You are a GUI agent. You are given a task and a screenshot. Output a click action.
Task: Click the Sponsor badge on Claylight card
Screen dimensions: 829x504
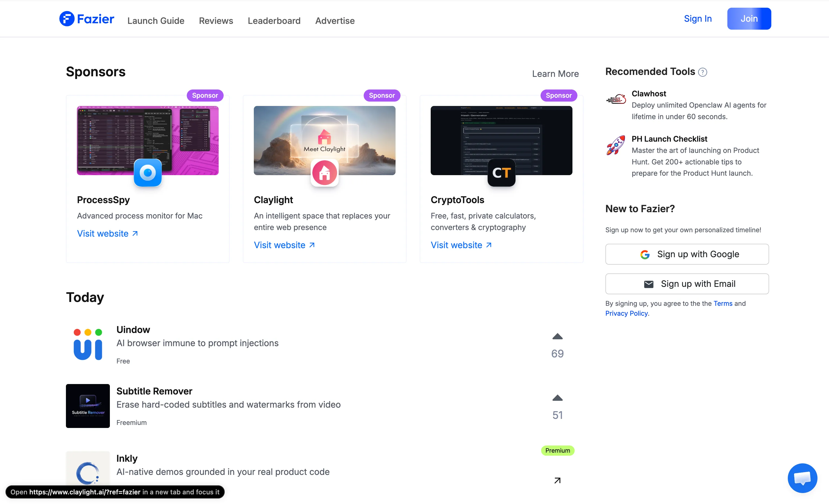tap(382, 96)
